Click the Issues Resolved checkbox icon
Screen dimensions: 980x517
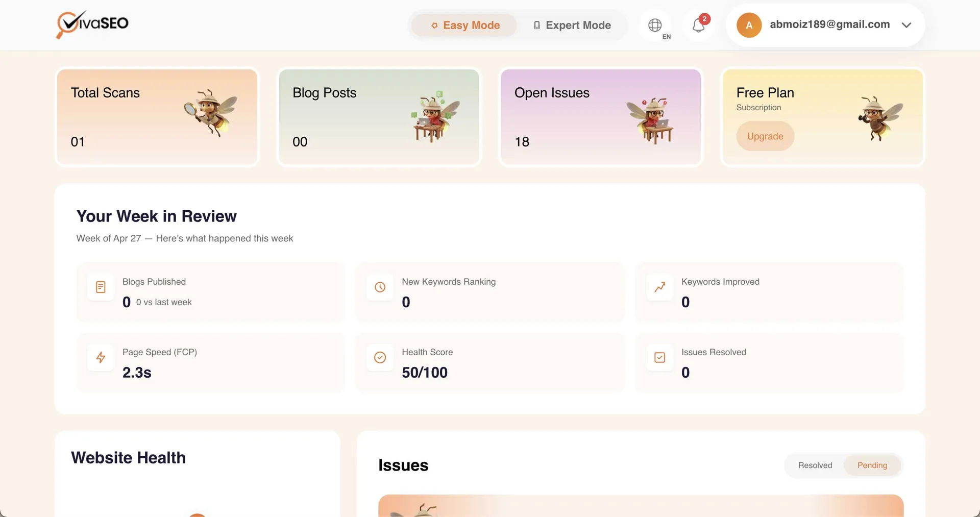tap(659, 358)
